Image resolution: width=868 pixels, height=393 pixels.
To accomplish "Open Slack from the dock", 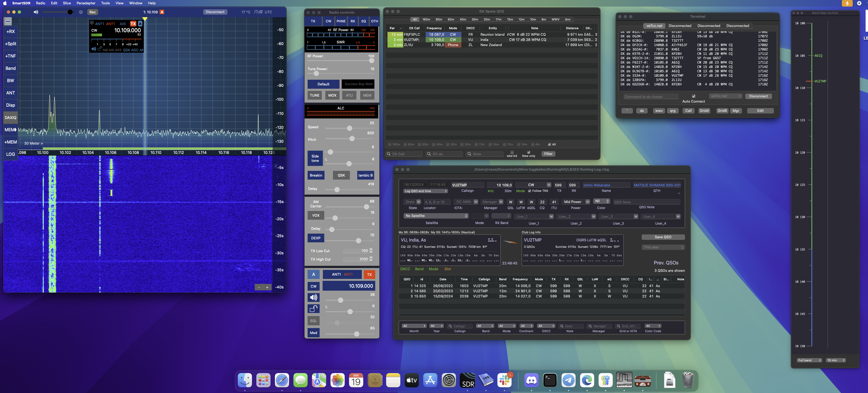I will (x=504, y=380).
